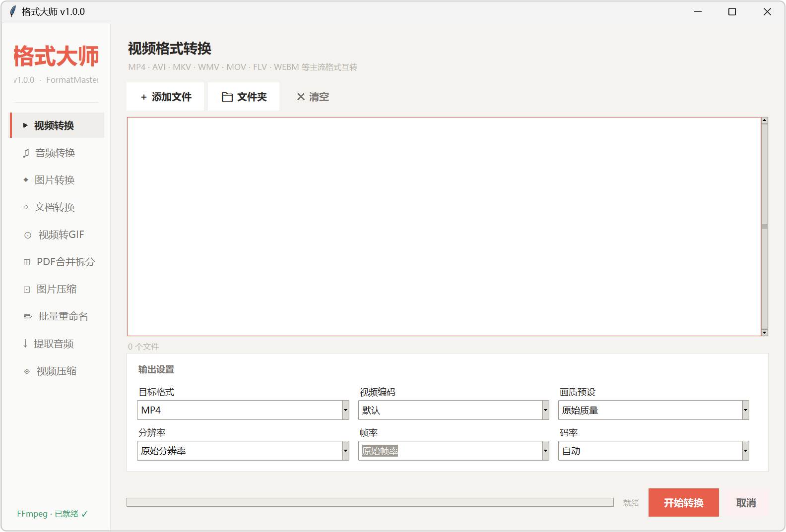Click the file list scrollbar down arrow
The width and height of the screenshot is (786, 532).
(x=765, y=333)
